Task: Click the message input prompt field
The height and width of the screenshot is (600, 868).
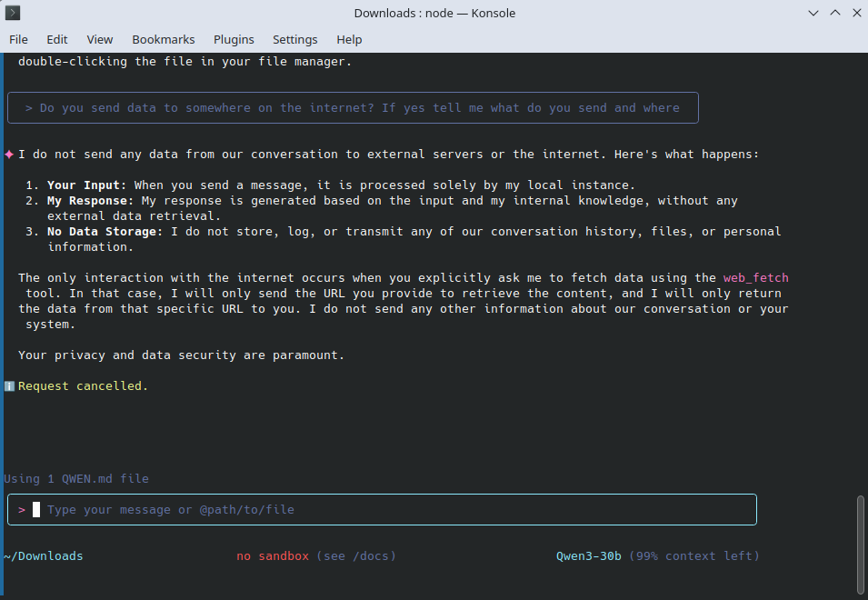Action: click(382, 509)
